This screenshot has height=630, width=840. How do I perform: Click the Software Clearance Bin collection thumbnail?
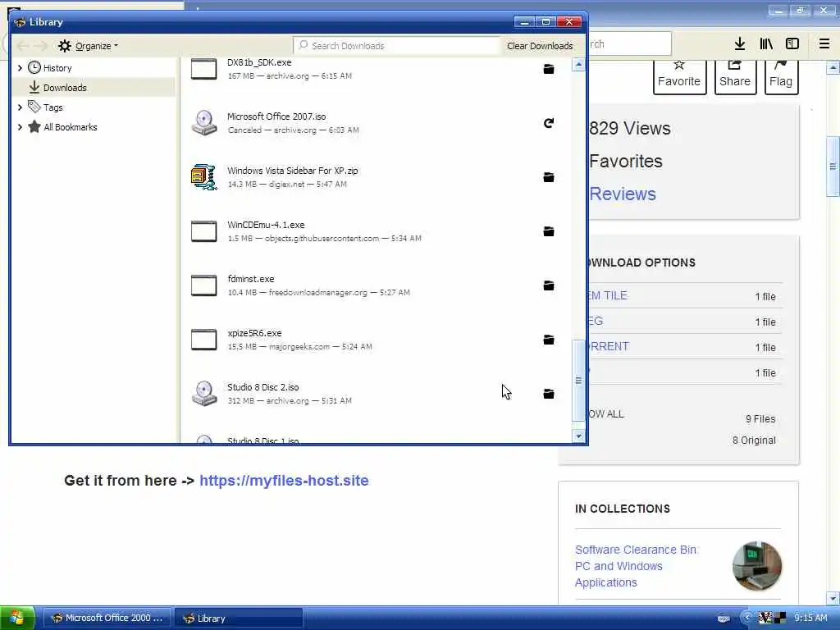pos(757,566)
